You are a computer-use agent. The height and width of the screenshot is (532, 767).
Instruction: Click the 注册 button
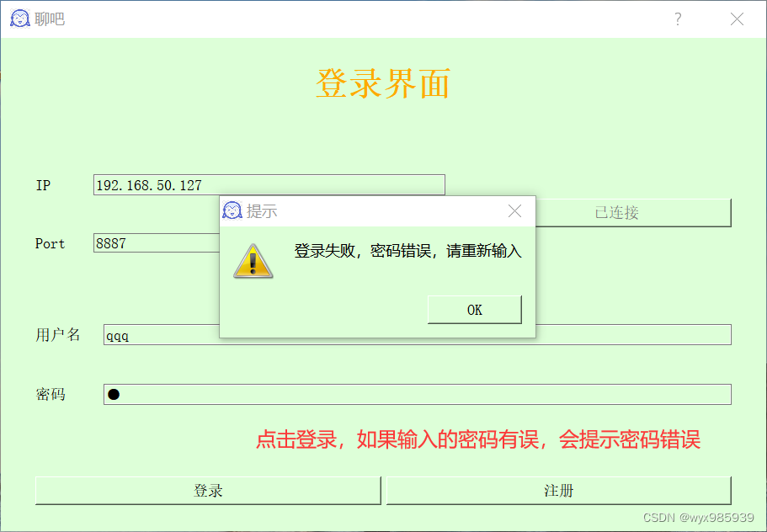click(x=558, y=491)
